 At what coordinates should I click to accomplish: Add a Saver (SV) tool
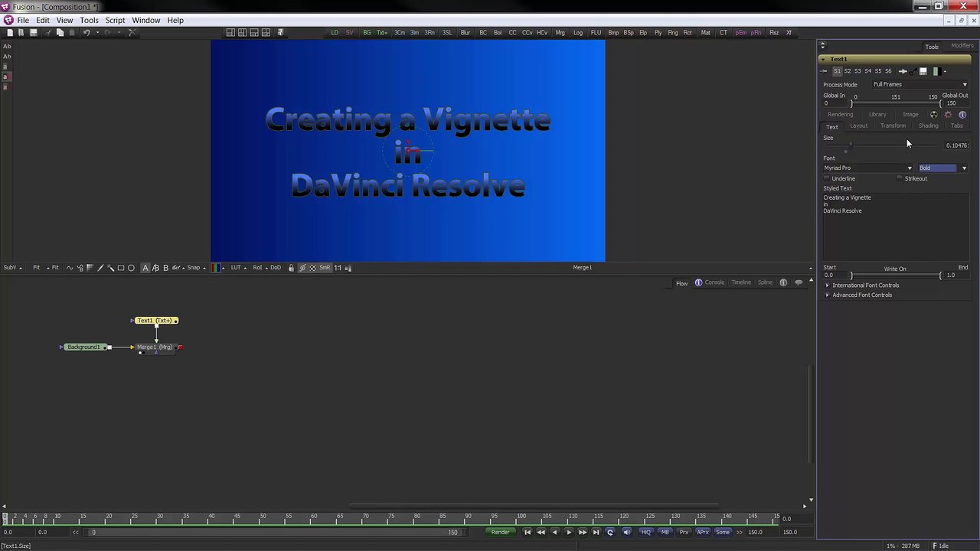coord(350,32)
